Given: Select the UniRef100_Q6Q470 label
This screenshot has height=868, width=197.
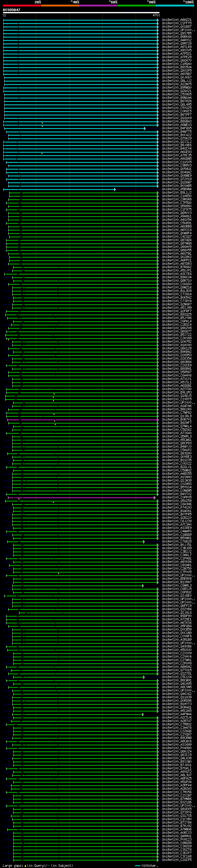Looking at the screenshot, I should (x=176, y=61).
